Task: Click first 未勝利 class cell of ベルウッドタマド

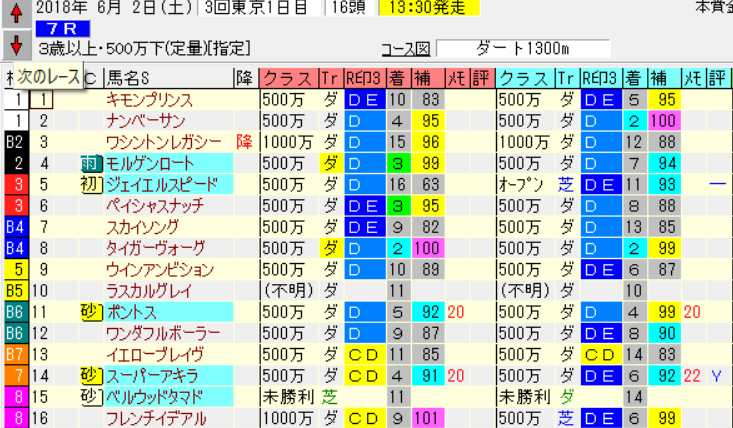Action: pyautogui.click(x=288, y=397)
